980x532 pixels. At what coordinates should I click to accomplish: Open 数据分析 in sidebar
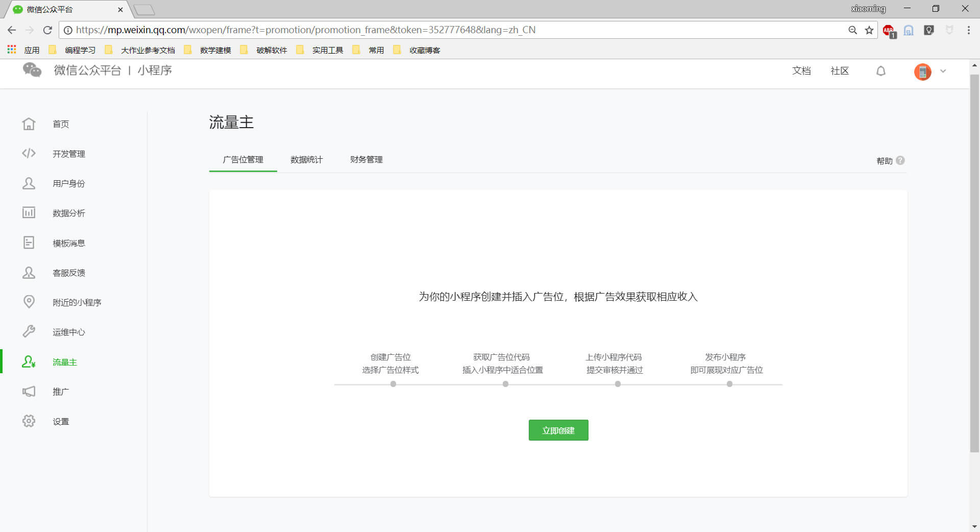click(x=69, y=213)
